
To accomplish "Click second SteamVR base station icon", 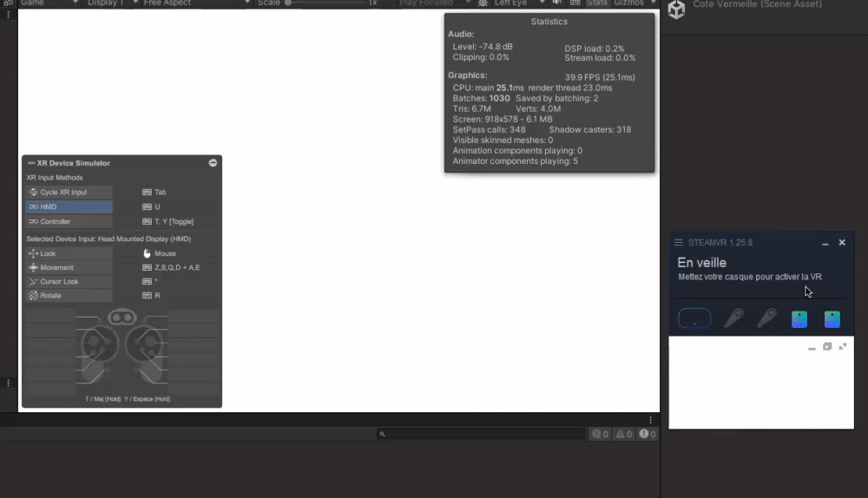I will 832,318.
